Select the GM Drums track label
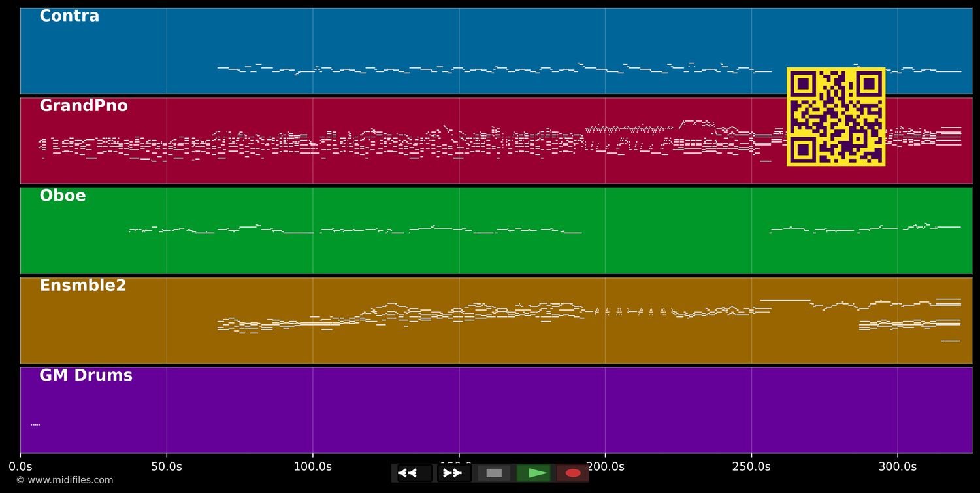 pos(86,375)
